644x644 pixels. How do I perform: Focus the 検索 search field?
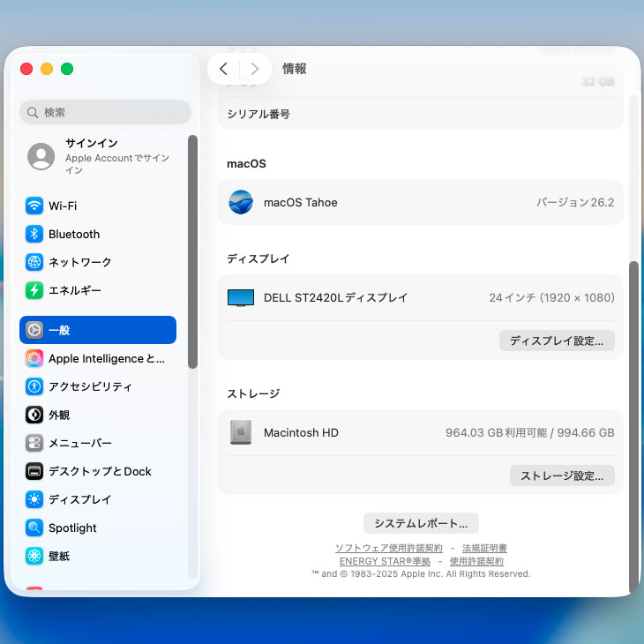tap(105, 112)
